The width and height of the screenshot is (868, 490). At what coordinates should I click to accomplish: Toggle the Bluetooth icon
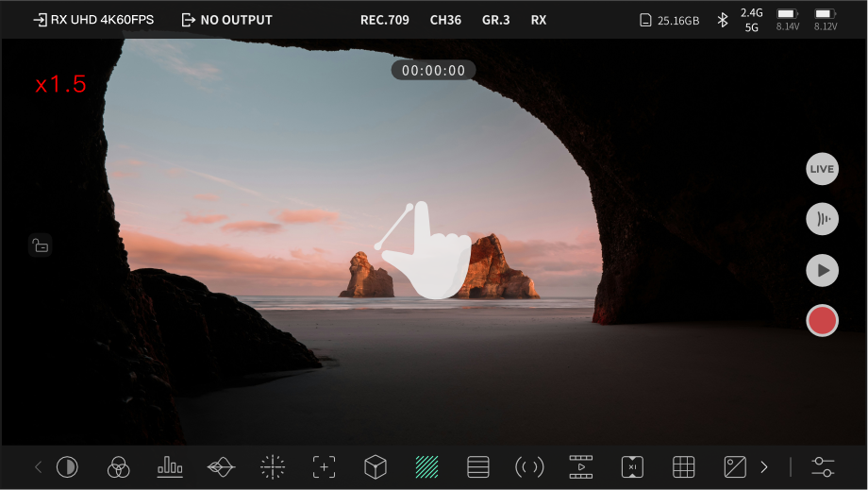(723, 21)
